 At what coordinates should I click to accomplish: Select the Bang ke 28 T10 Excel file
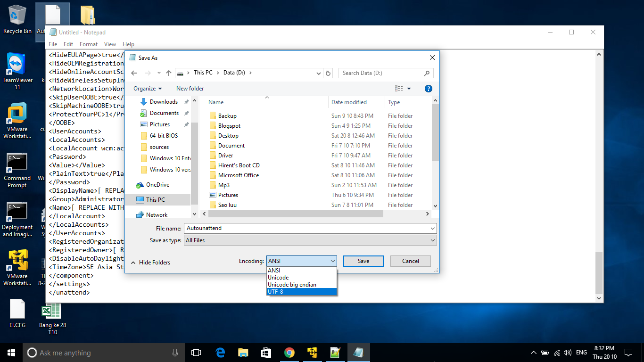pos(52,318)
